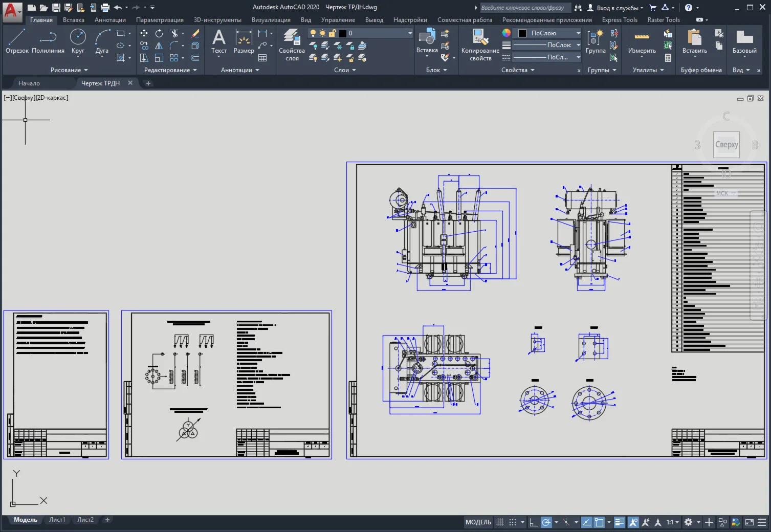771x532 pixels.
Task: Select the Hatch tool icon
Action: coord(121,58)
